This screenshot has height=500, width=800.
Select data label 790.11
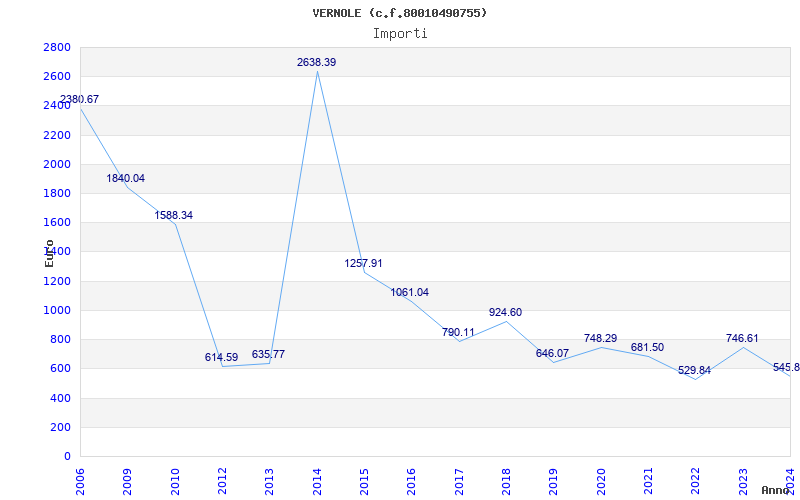click(x=458, y=332)
